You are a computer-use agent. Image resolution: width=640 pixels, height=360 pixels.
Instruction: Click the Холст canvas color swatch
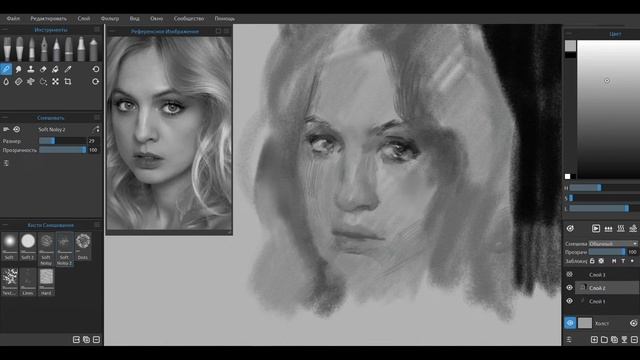585,323
